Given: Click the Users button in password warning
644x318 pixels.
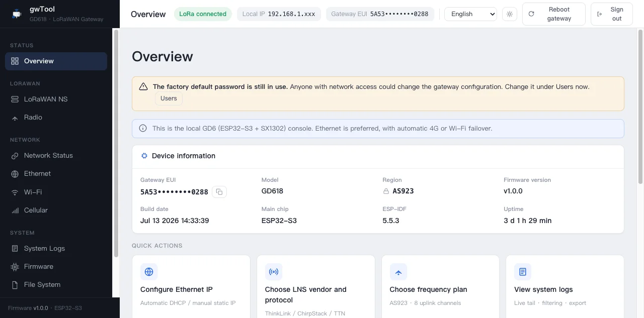Looking at the screenshot, I should [169, 98].
